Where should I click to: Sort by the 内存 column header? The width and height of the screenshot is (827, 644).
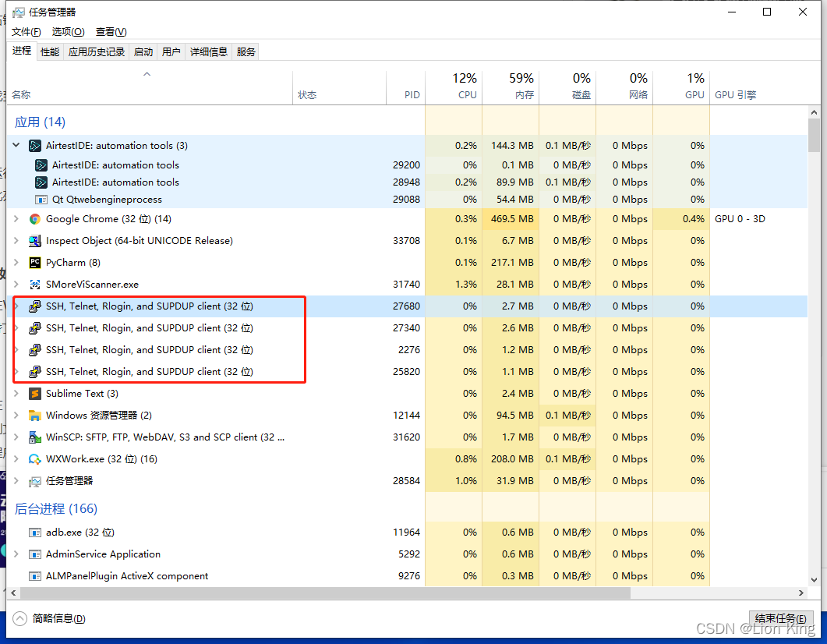[x=511, y=87]
